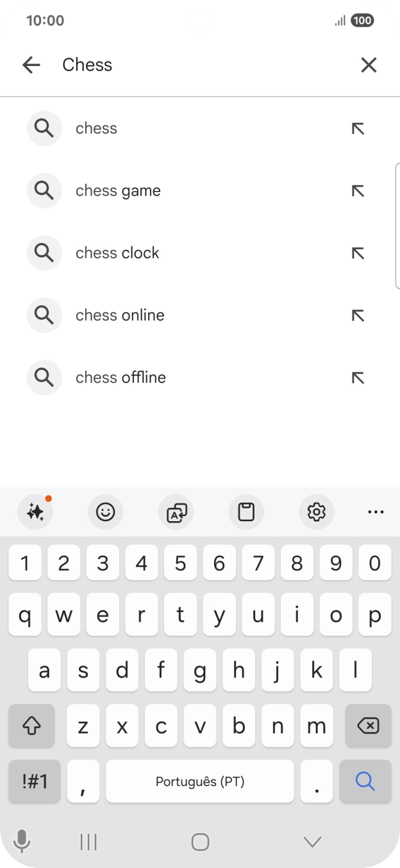Tap the Português (PT) spacebar

(199, 781)
